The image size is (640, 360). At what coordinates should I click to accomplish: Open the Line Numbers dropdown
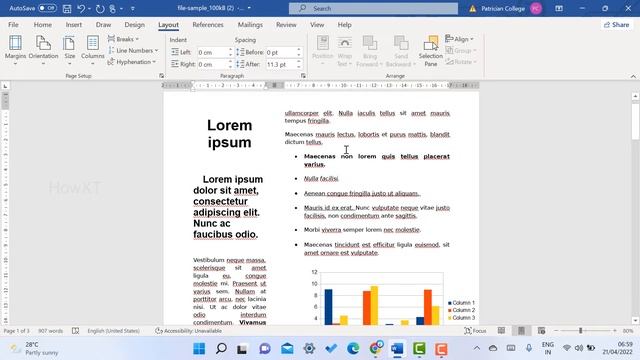[x=133, y=51]
